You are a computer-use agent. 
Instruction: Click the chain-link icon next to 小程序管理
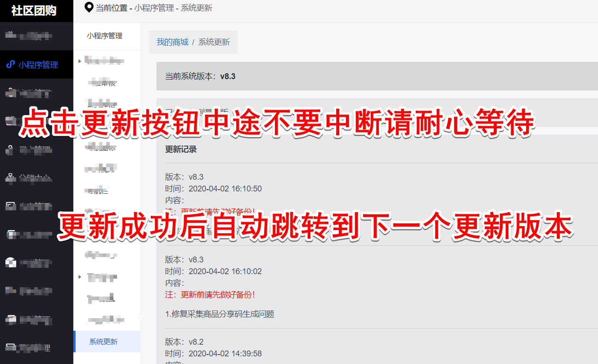pos(10,65)
